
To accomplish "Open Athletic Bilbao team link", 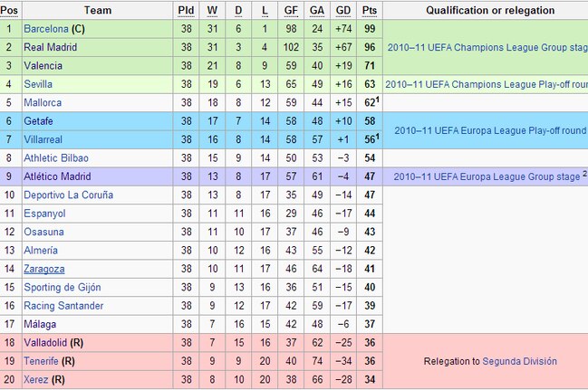I will (x=56, y=158).
